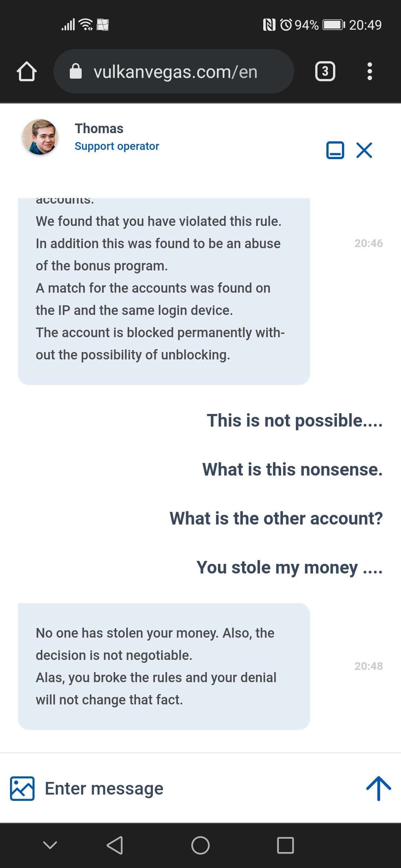Screen dimensions: 401x868
Task: Hide keyboard with down chevron
Action: click(x=50, y=845)
